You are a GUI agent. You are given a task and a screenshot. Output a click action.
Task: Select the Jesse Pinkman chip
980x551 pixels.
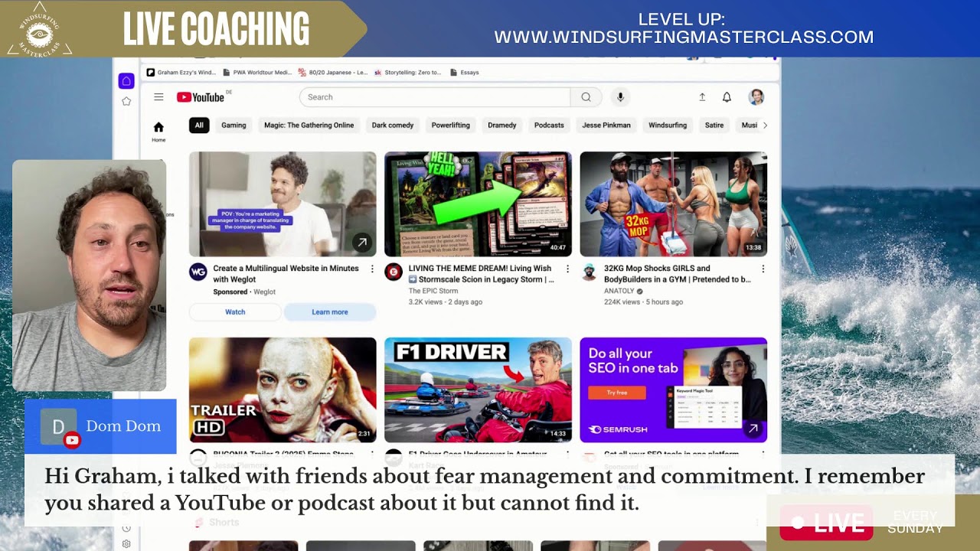point(606,126)
